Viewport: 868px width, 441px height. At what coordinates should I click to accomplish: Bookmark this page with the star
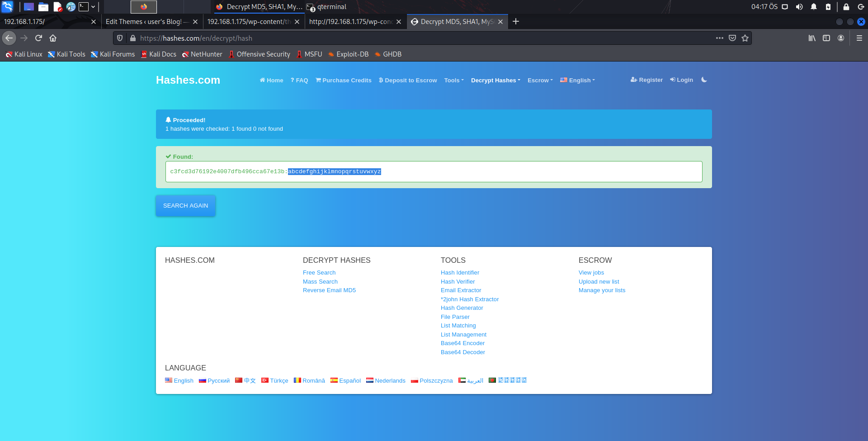point(745,38)
